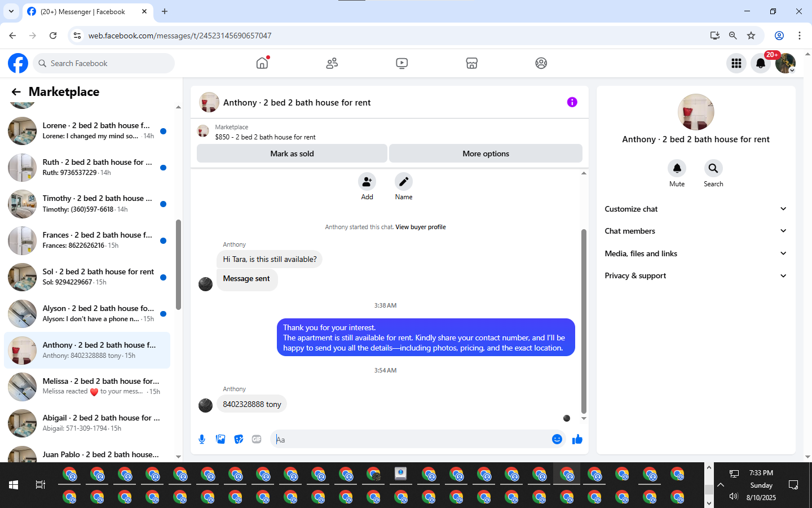Click the conversation list scrollbar

pos(178,265)
